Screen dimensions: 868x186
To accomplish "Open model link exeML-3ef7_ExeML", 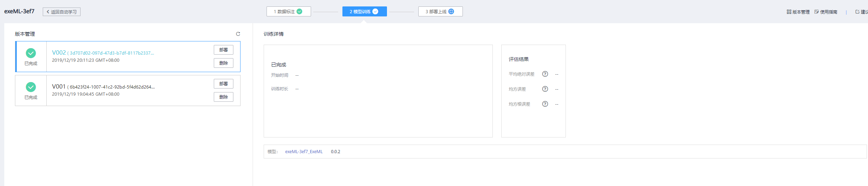I will coord(304,152).
